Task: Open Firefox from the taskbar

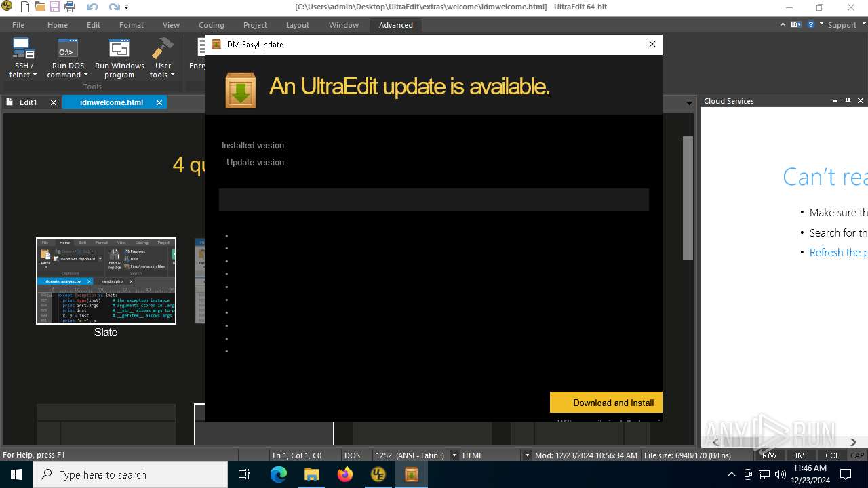Action: pyautogui.click(x=344, y=474)
